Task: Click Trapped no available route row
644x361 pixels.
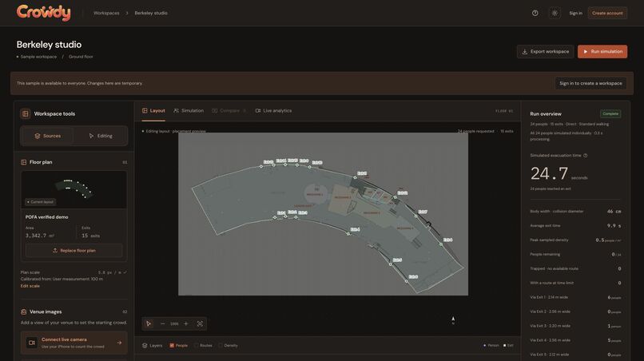Action: 575,268
